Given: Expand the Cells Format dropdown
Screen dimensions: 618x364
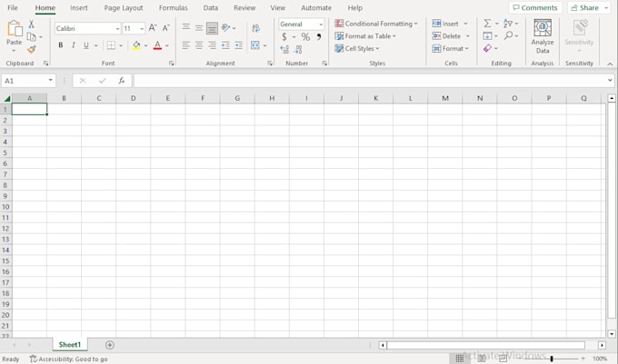Looking at the screenshot, I should click(x=450, y=48).
